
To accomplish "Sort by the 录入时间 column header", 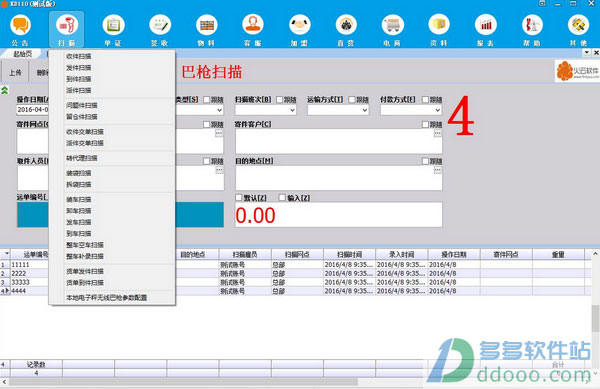I will coord(402,254).
